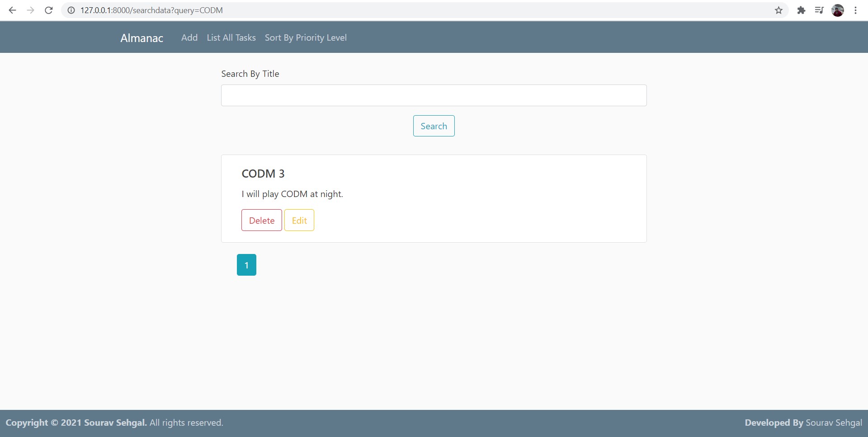Select Sort By Priority Level
The image size is (868, 437).
point(306,38)
